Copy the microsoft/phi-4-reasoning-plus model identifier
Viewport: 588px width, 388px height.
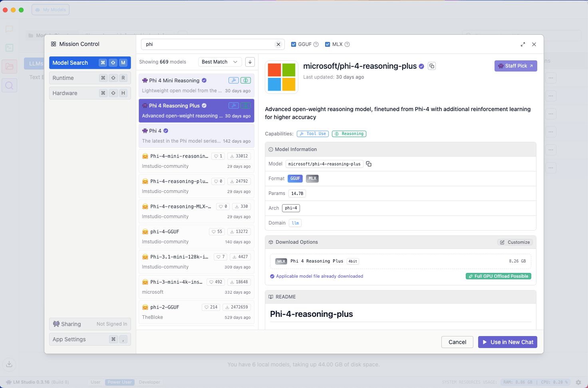[x=369, y=164]
